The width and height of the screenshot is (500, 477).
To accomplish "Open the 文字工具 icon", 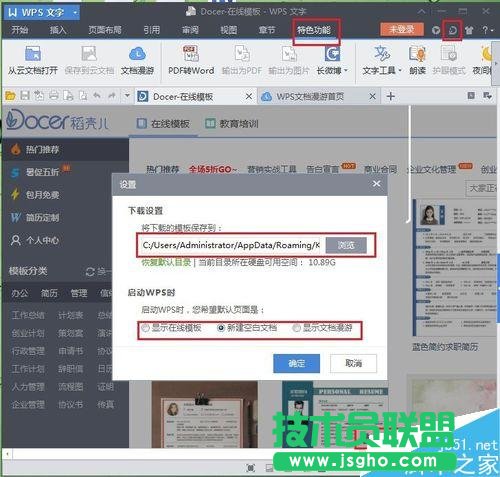I will click(382, 54).
